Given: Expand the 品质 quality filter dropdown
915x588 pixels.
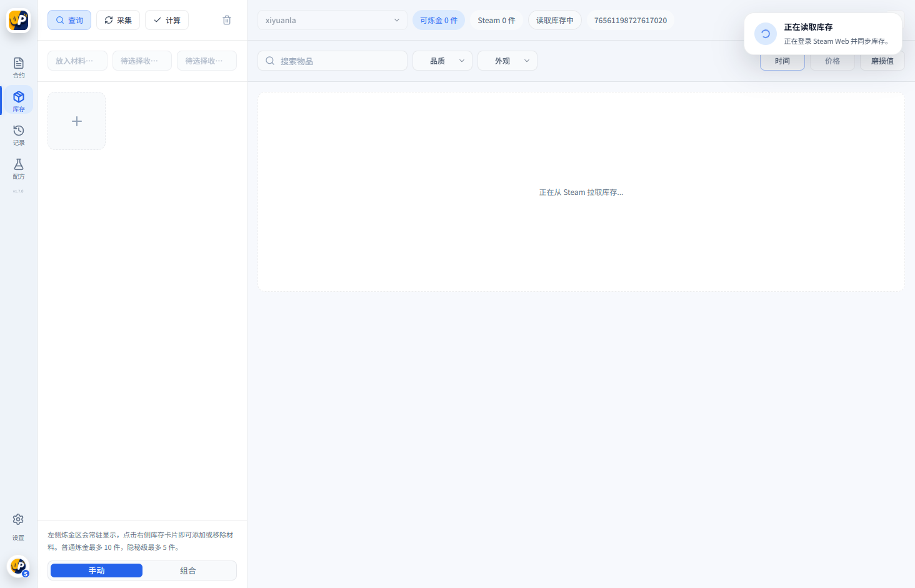Looking at the screenshot, I should click(x=442, y=61).
